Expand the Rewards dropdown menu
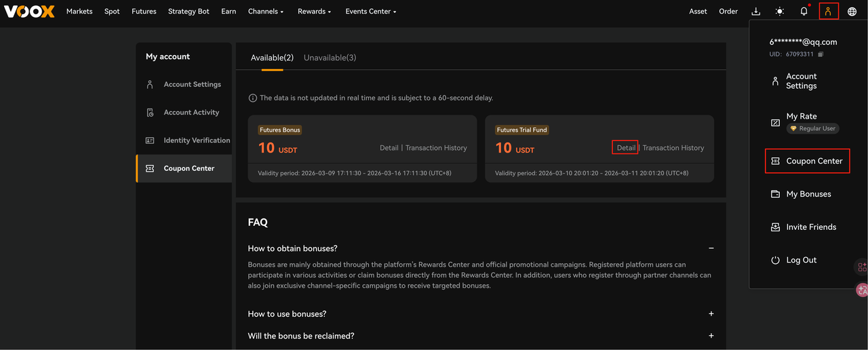The width and height of the screenshot is (868, 350). [315, 12]
